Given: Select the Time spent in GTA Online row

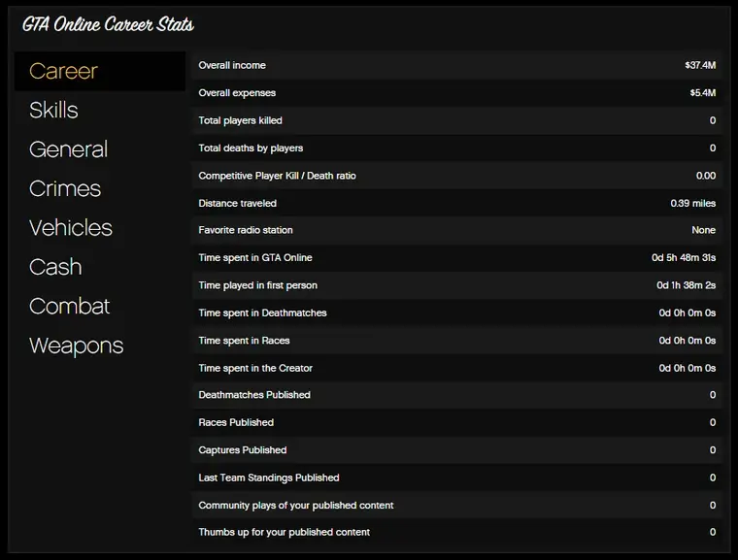Looking at the screenshot, I should pos(456,258).
